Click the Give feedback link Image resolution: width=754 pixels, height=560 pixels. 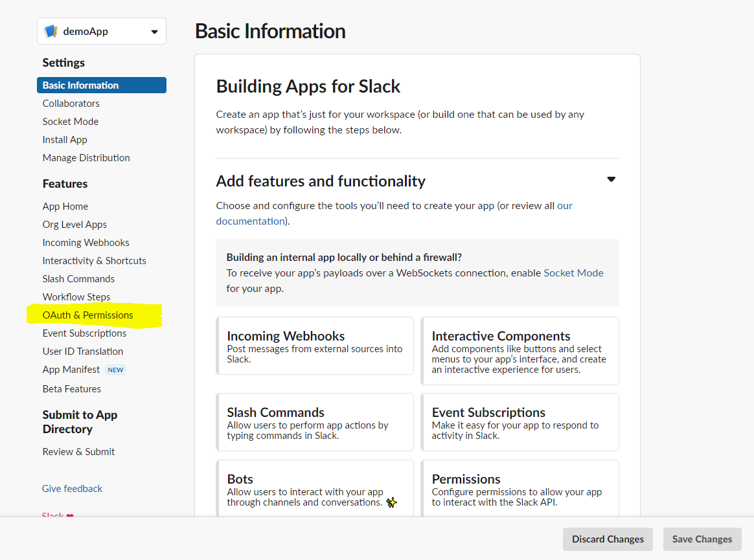pyautogui.click(x=72, y=489)
